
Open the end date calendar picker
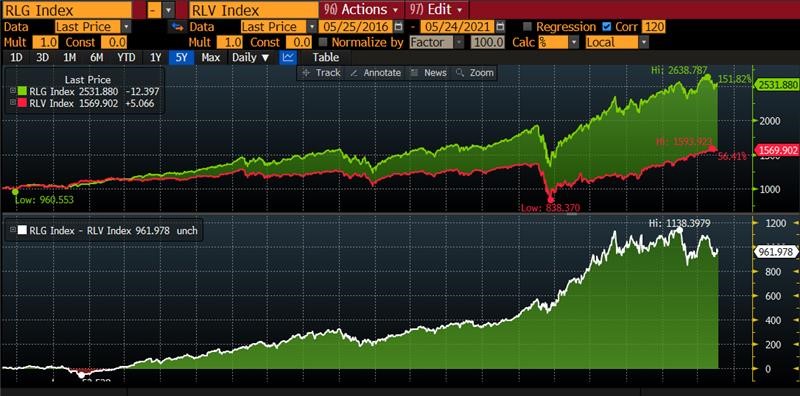(501, 27)
